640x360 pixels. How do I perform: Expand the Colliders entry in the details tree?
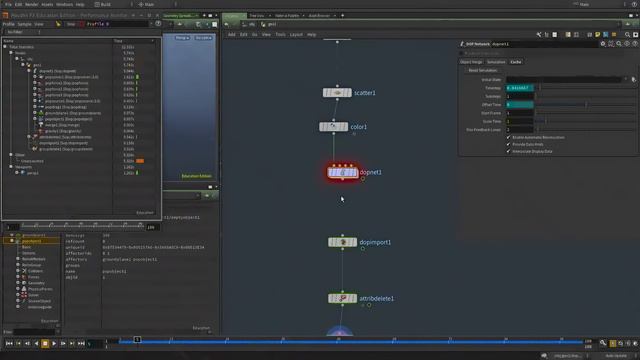point(18,271)
